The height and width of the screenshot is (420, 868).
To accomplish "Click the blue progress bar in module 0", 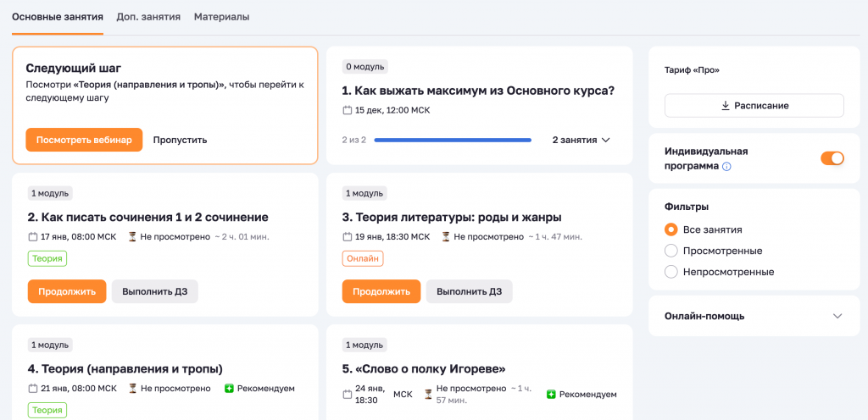I will click(453, 141).
